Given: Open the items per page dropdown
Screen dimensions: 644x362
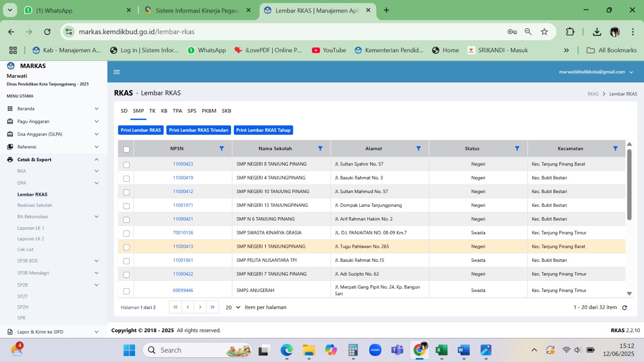Looking at the screenshot, I should click(x=233, y=307).
